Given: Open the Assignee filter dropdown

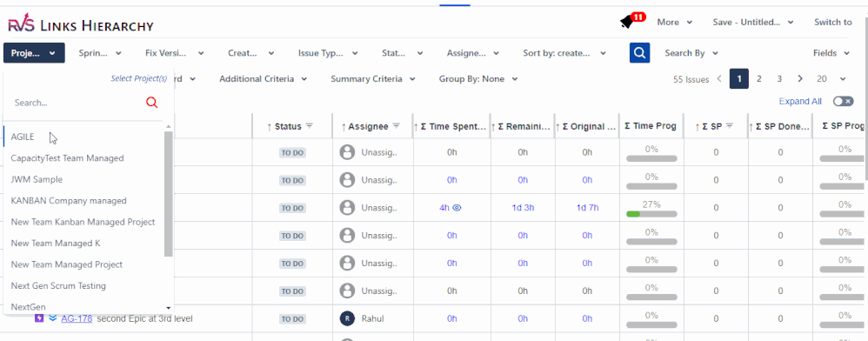Looking at the screenshot, I should (x=473, y=53).
